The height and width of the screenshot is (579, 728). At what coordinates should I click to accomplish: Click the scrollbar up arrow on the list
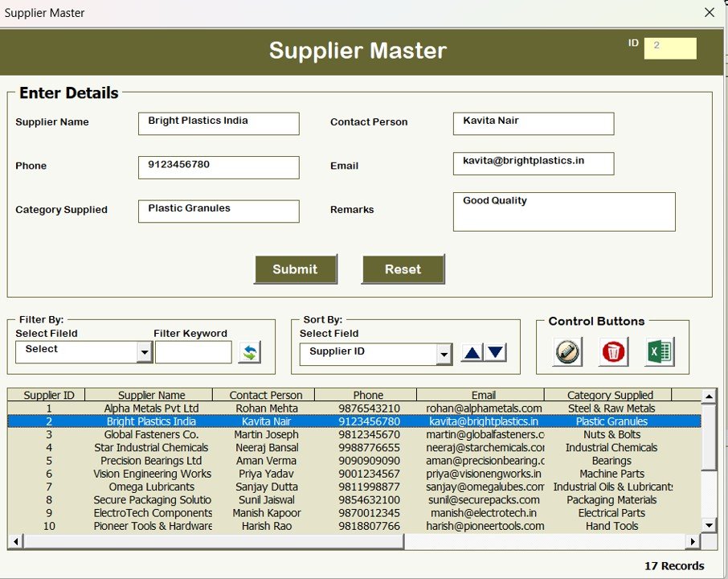tap(708, 396)
